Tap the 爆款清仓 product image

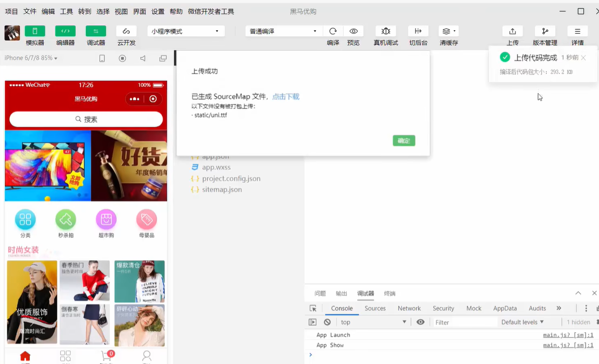(x=139, y=281)
